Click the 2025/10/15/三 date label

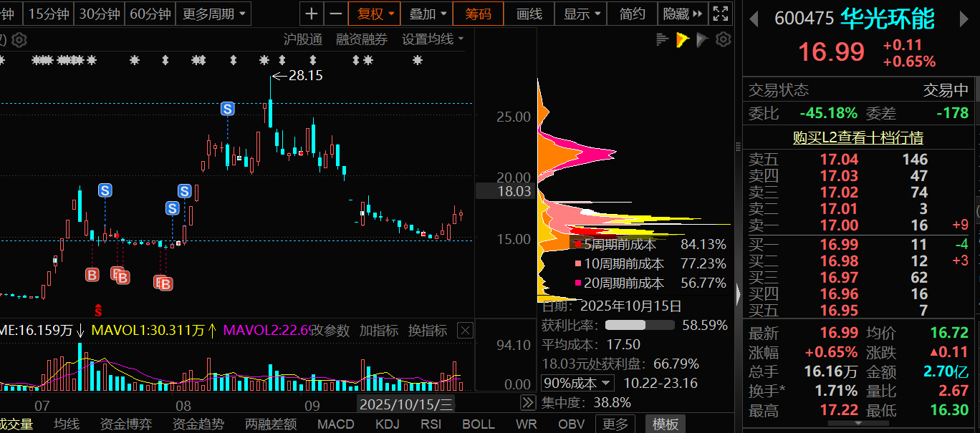[406, 404]
